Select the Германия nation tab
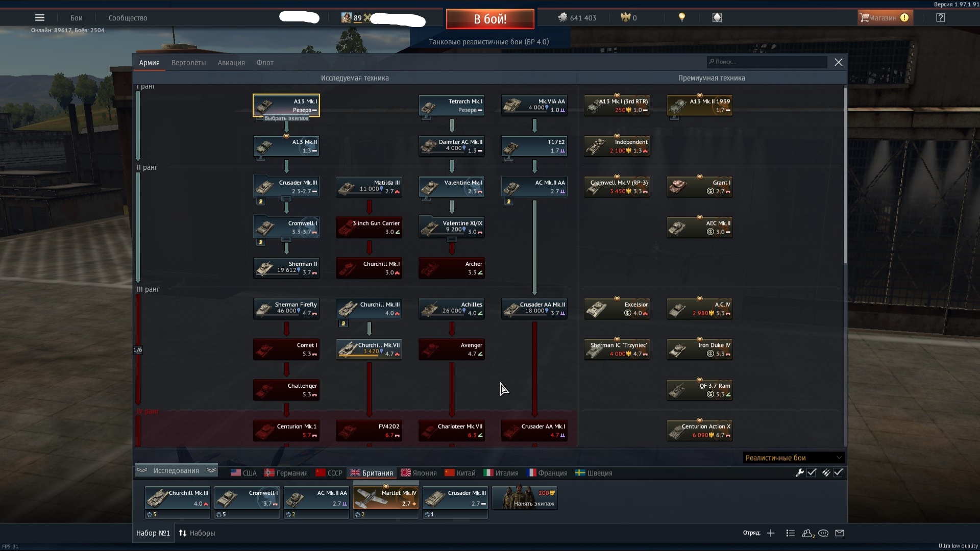 [x=286, y=473]
